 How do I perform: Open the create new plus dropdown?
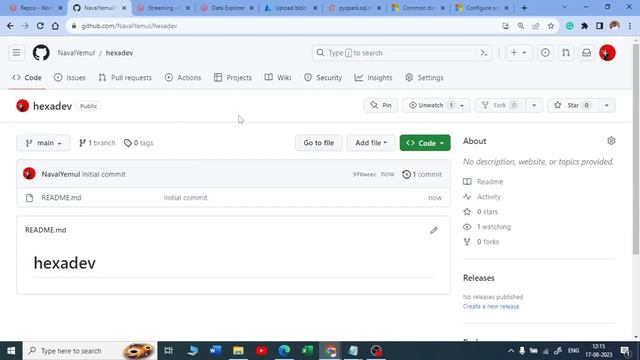(x=518, y=53)
